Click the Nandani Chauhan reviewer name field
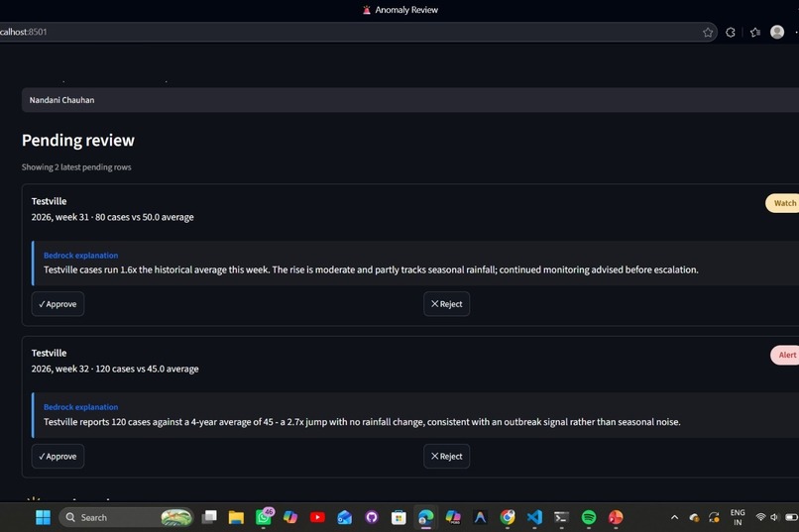 [410, 100]
